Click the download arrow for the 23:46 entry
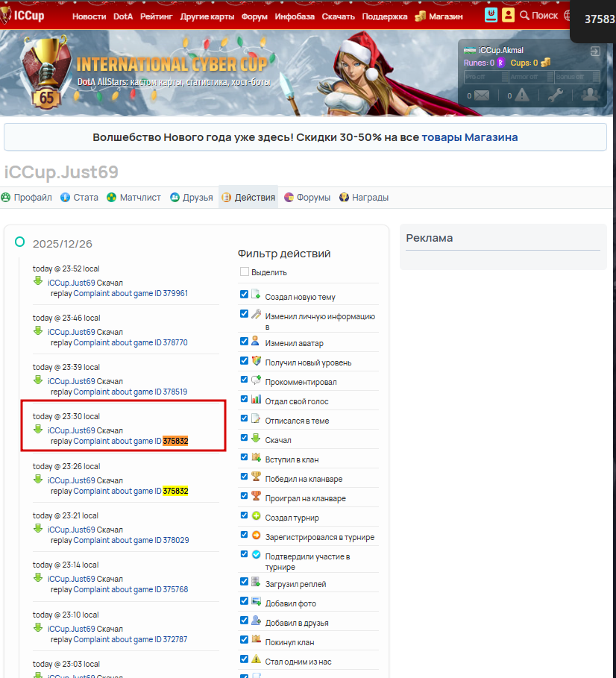 tap(38, 330)
